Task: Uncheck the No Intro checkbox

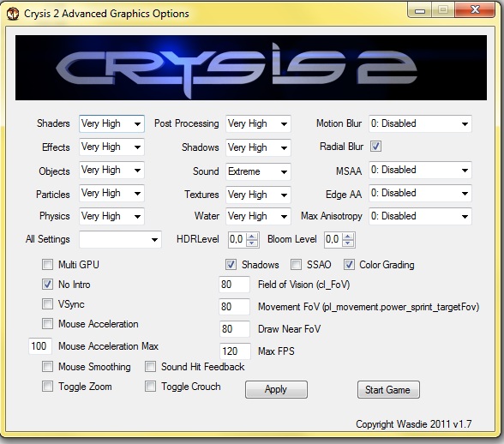Action: pos(48,285)
